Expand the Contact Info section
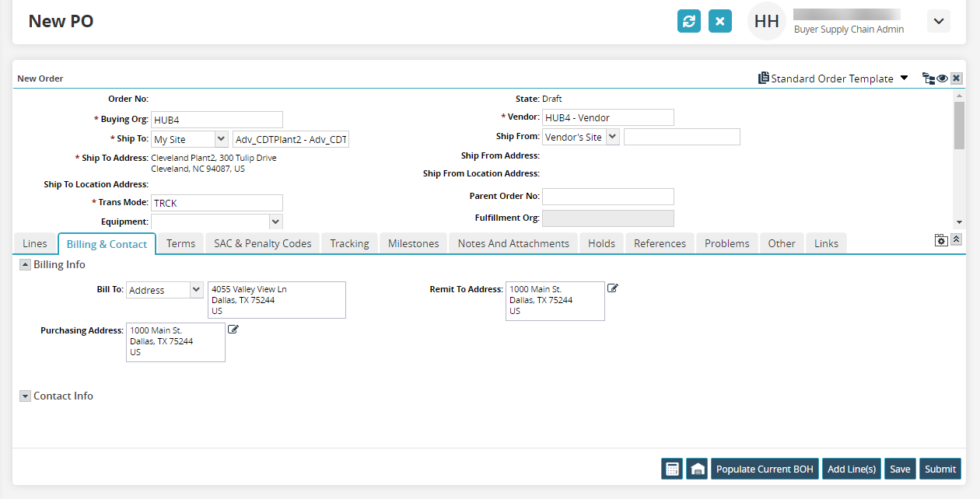The height and width of the screenshot is (499, 980). pyautogui.click(x=26, y=396)
